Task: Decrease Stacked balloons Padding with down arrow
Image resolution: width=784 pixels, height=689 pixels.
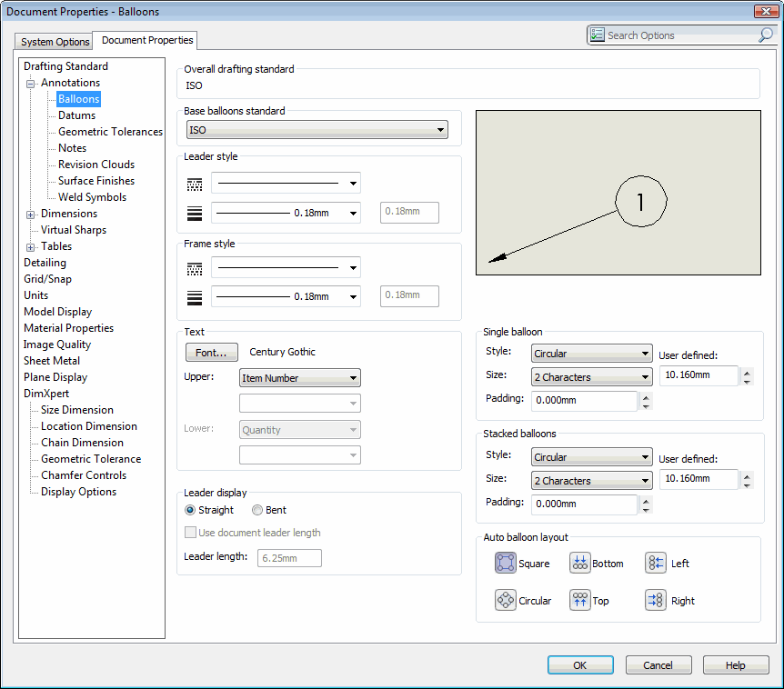Action: coord(646,509)
